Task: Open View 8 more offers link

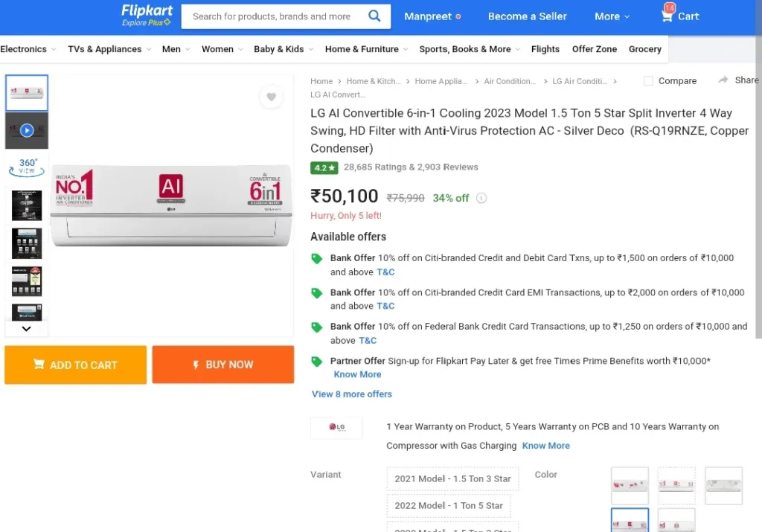Action: click(351, 394)
